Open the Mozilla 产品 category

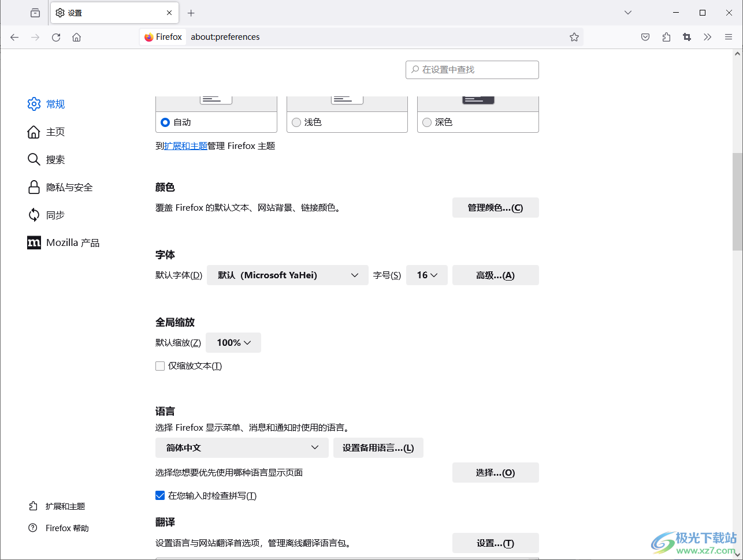64,242
